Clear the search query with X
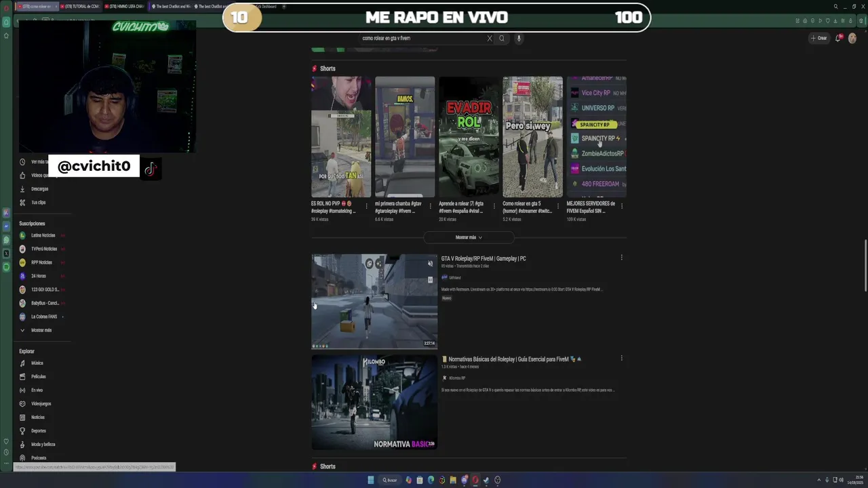 click(490, 39)
